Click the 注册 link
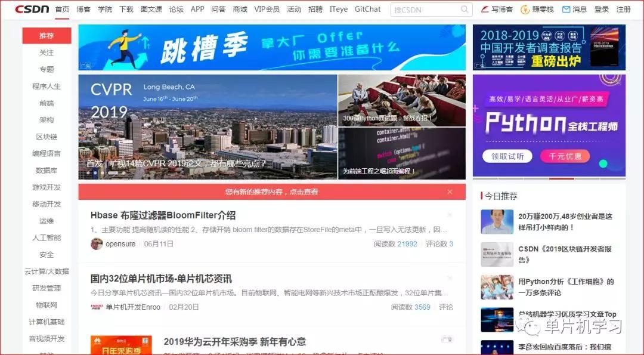This screenshot has height=355, width=644. [x=624, y=9]
